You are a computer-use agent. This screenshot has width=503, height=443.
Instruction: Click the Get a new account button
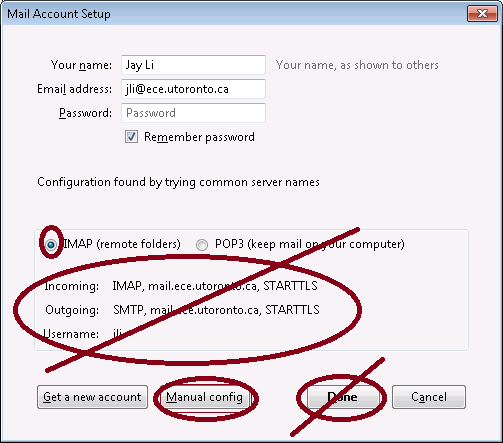click(92, 397)
